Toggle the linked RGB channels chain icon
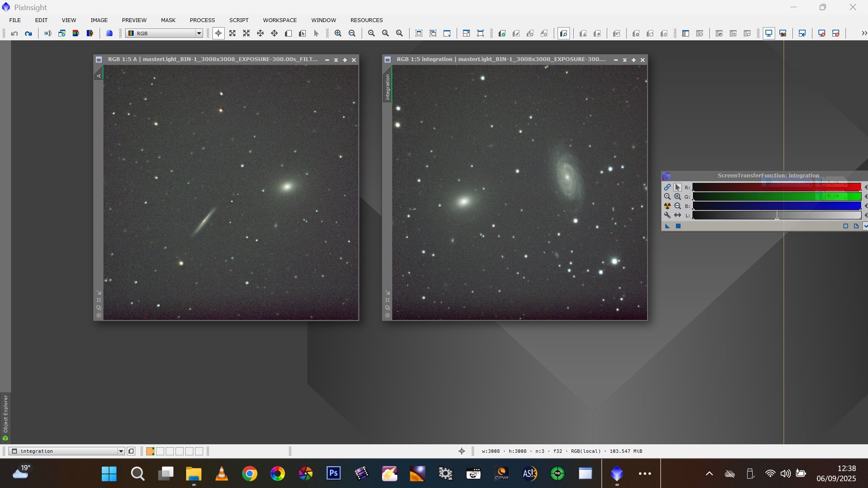This screenshot has height=488, width=868. (667, 187)
